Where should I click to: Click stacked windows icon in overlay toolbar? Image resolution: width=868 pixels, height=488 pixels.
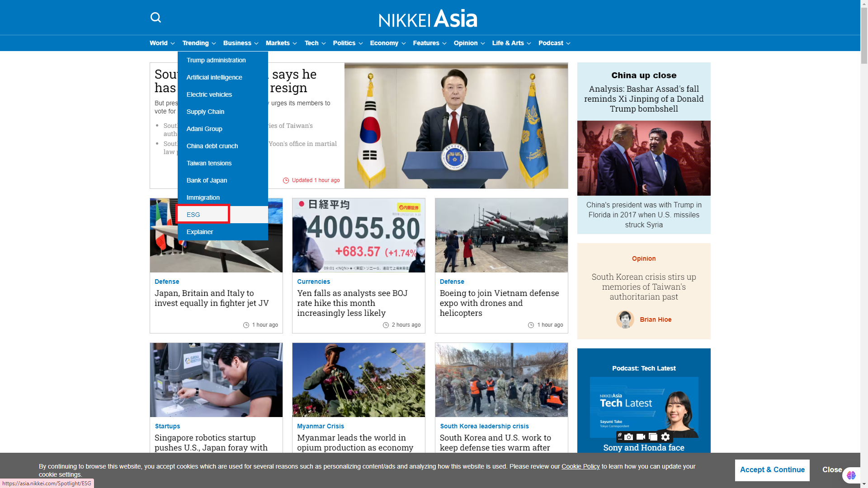(653, 437)
